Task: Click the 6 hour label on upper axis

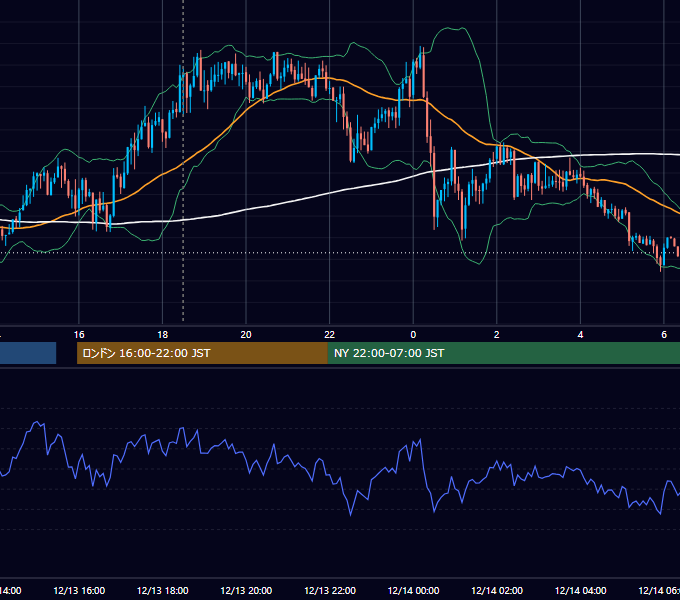Action: (664, 334)
